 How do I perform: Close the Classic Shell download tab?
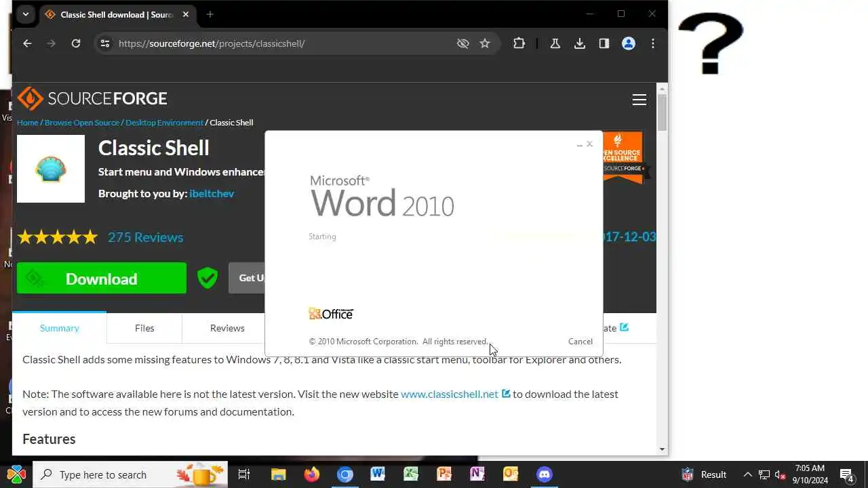click(x=186, y=14)
